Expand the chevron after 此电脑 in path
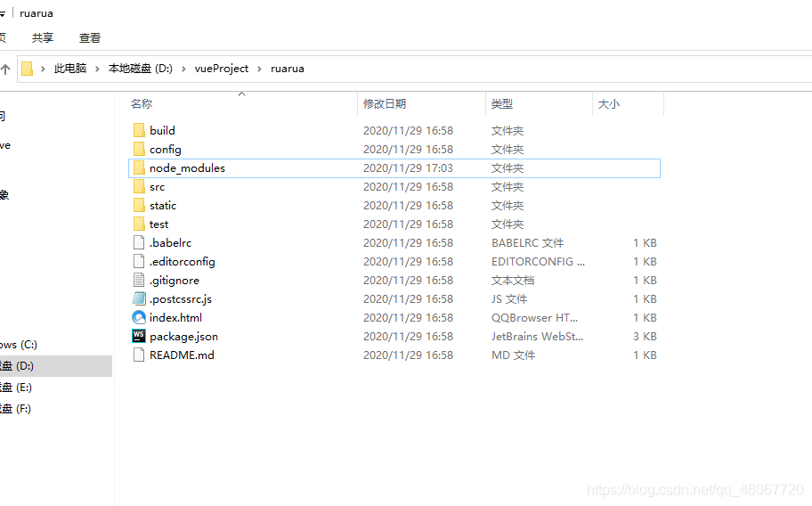 click(97, 69)
